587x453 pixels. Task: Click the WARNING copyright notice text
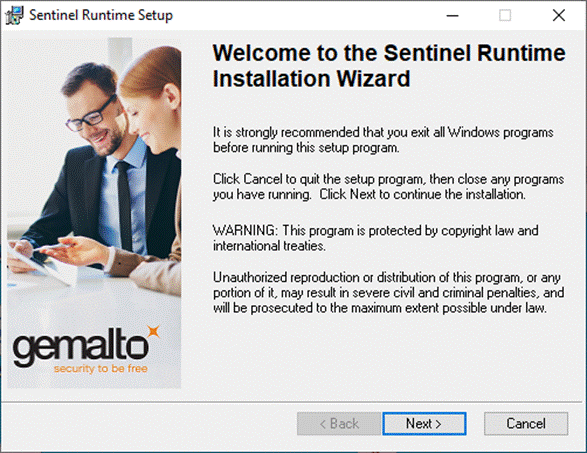(x=375, y=238)
